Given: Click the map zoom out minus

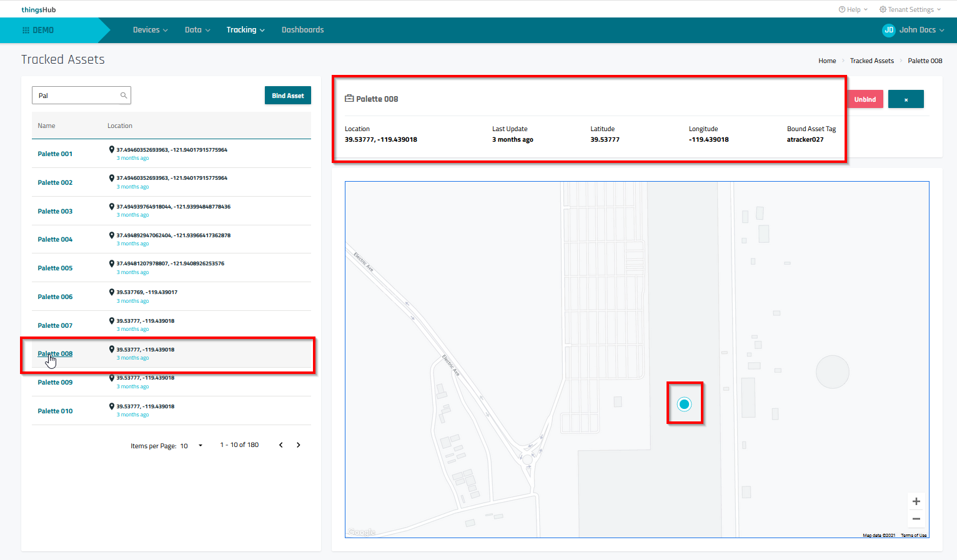Looking at the screenshot, I should tap(916, 519).
